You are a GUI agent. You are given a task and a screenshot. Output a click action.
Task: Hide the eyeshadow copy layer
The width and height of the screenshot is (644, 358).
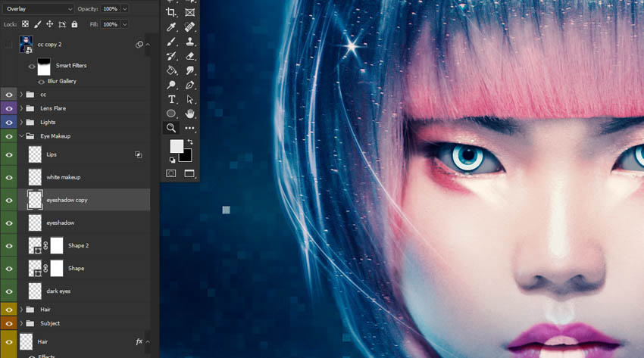[x=8, y=200]
